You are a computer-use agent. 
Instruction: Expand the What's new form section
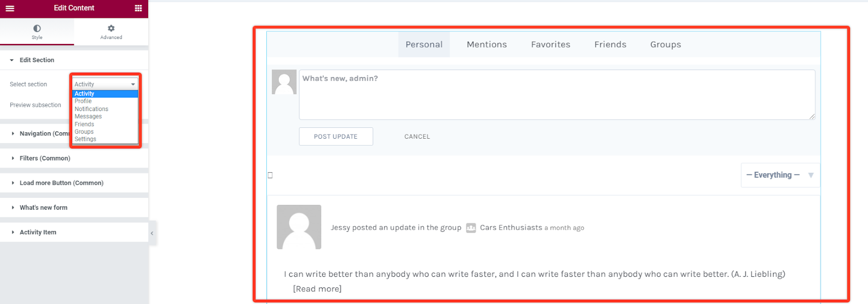coord(74,208)
